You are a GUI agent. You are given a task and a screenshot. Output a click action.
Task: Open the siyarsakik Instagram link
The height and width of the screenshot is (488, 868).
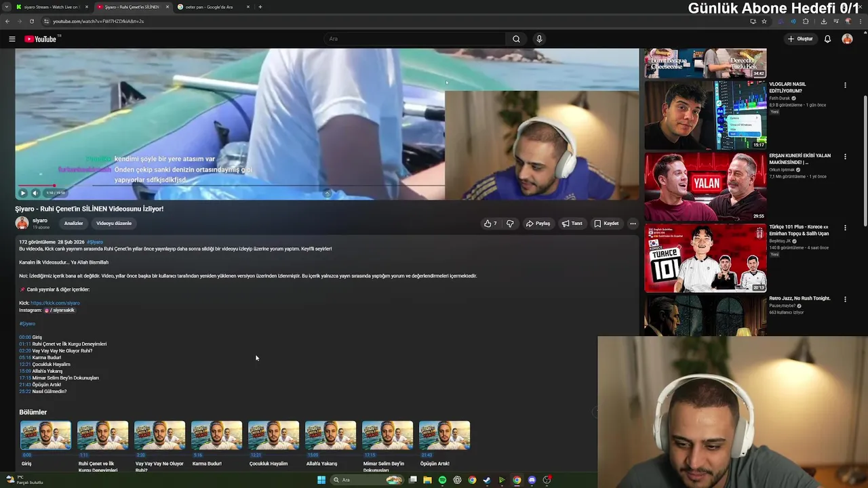tap(59, 310)
